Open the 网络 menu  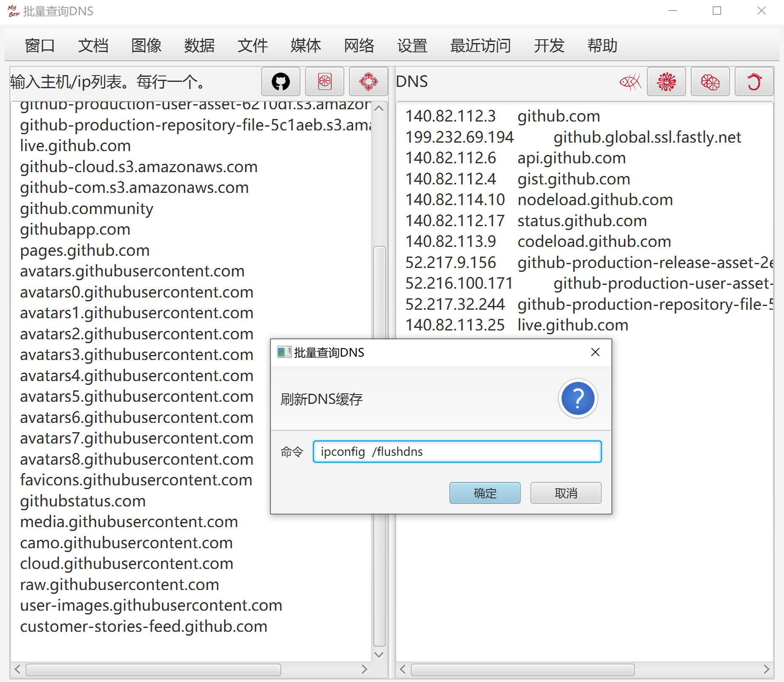pyautogui.click(x=359, y=46)
